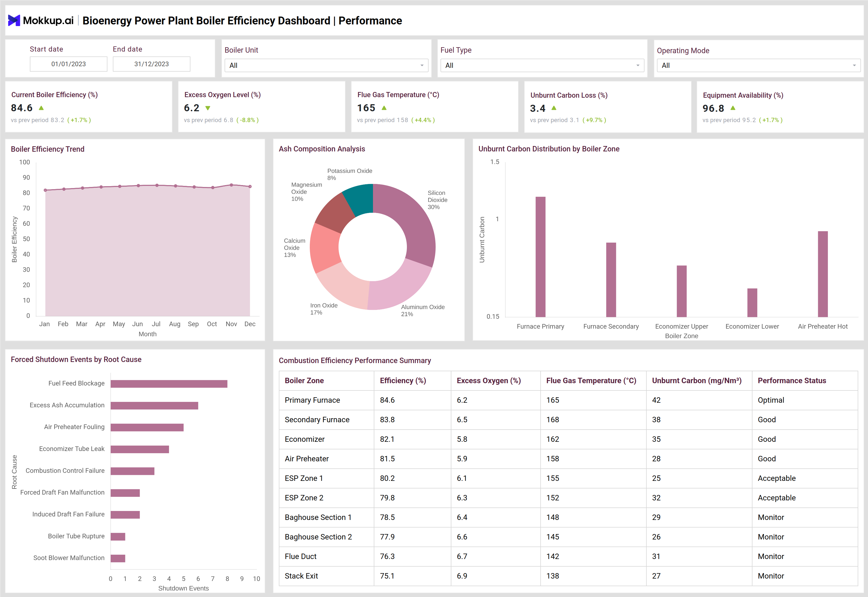
Task: Click the Furnace Primary bar
Action: (540, 257)
